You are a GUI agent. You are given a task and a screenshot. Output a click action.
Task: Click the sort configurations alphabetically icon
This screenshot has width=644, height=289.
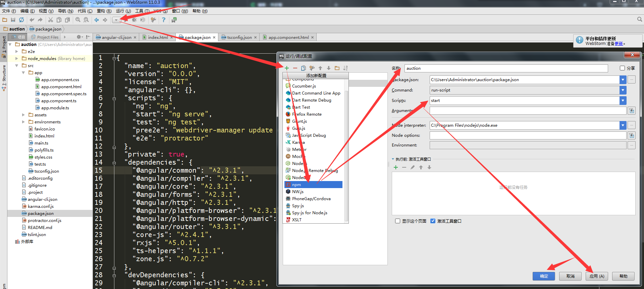tap(345, 68)
